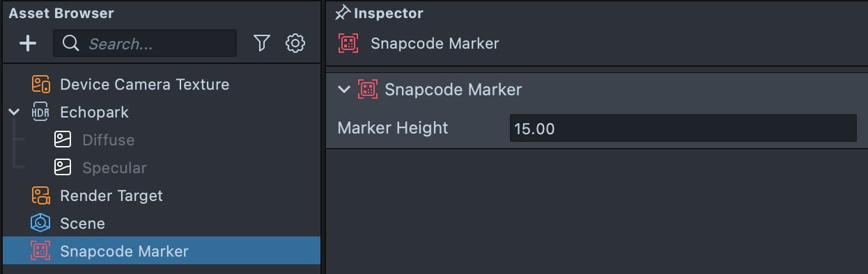This screenshot has width=868, height=274.
Task: Select the Render Target asset
Action: 160,196
